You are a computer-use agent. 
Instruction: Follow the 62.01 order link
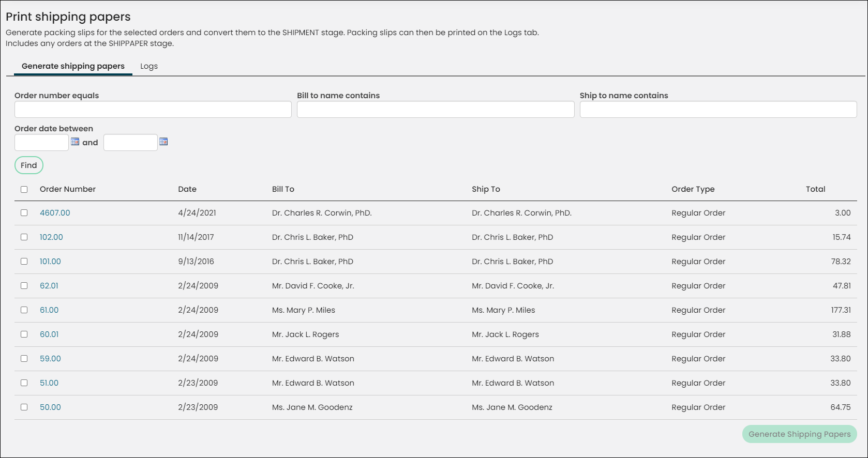[49, 286]
